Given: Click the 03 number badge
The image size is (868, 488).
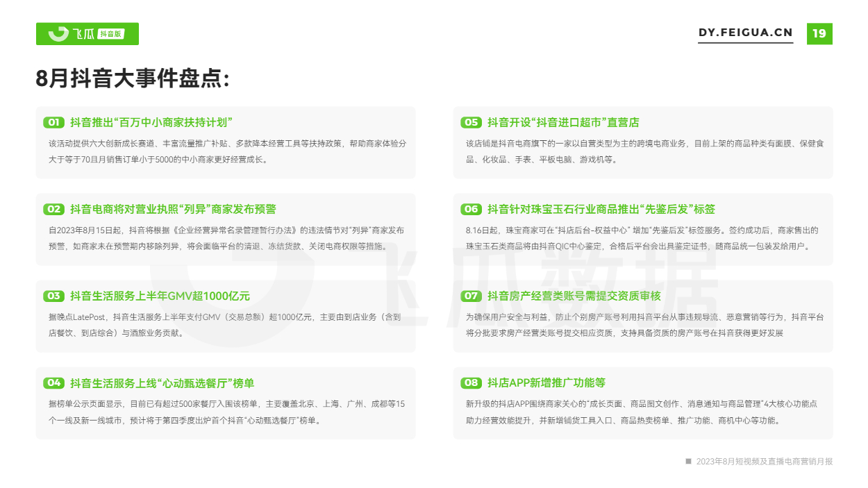Looking at the screenshot, I should [53, 296].
